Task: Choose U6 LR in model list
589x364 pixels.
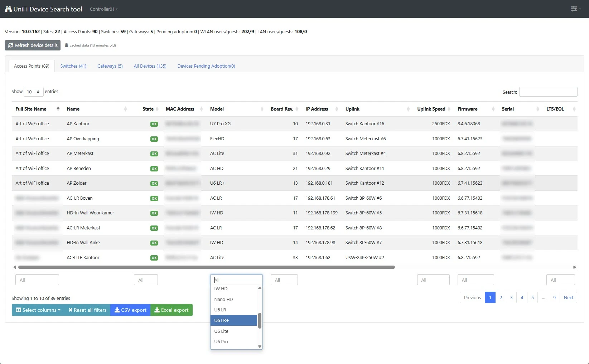Action: [x=234, y=310]
